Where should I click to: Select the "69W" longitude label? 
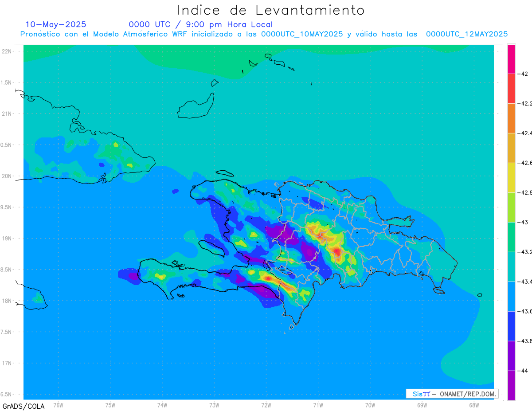pos(422,404)
